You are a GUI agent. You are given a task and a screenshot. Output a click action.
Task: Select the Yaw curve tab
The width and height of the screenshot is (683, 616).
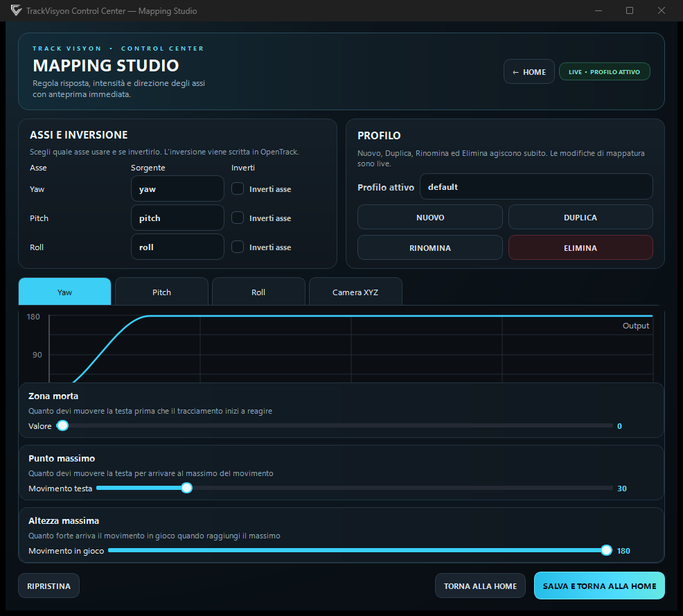pyautogui.click(x=64, y=292)
